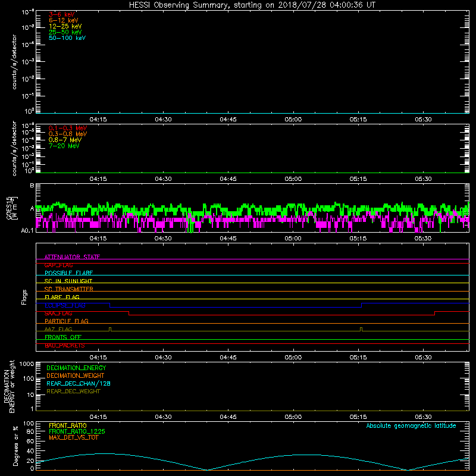Click the 80 tick on the Degrees axis

[x=30, y=431]
